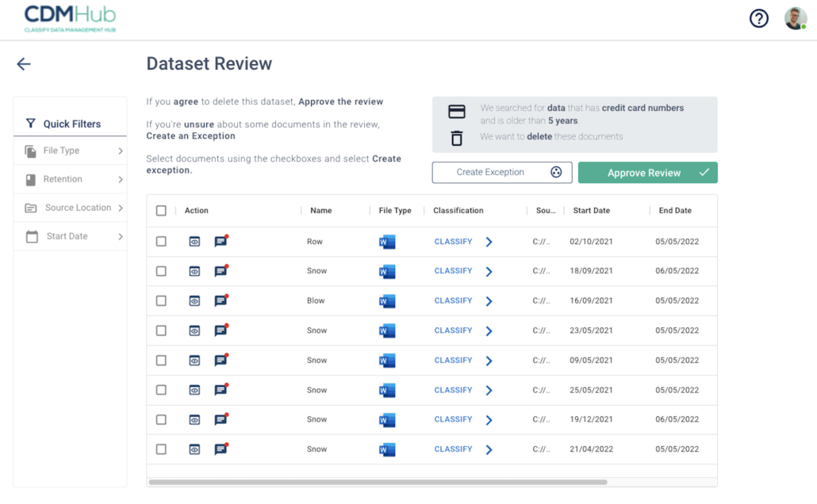This screenshot has width=817, height=504.
Task: Expand the Retention filter
Action: point(70,179)
